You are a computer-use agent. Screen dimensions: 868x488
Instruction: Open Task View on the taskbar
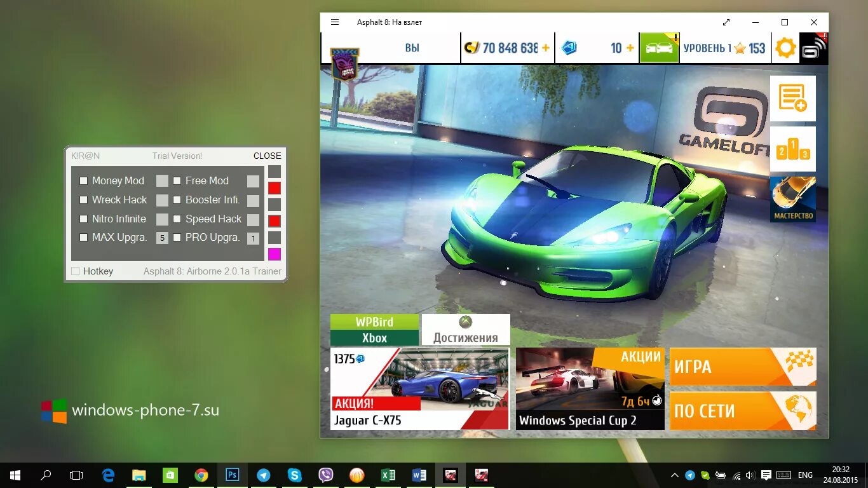tap(76, 475)
